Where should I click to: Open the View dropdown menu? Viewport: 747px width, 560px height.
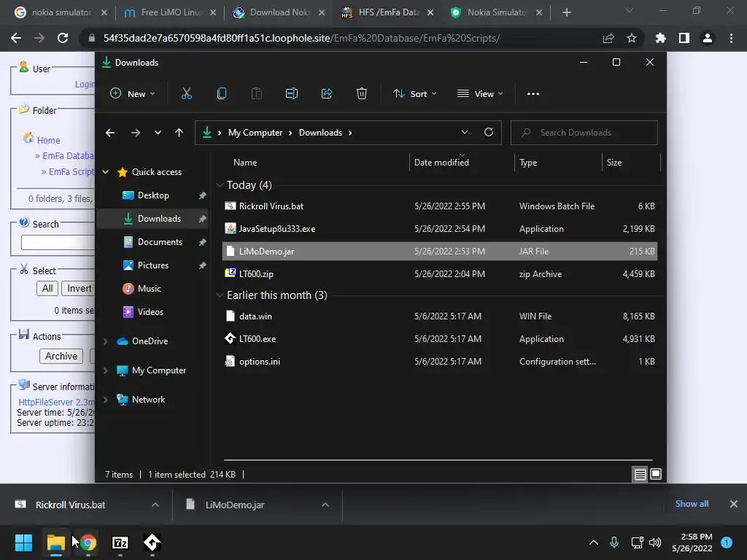(x=480, y=94)
